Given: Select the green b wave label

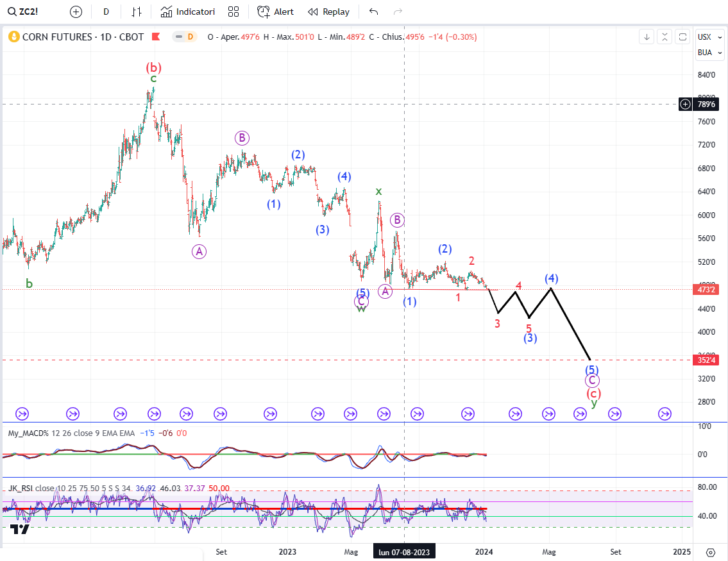Looking at the screenshot, I should [x=30, y=283].
